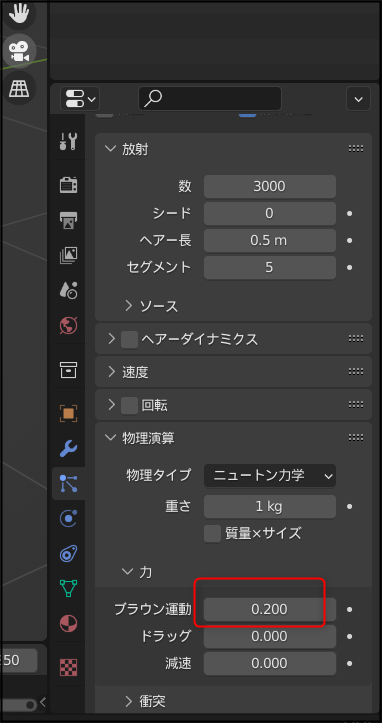Grab the 放射 panel drag handle
Image resolution: width=382 pixels, height=723 pixels.
[356, 148]
